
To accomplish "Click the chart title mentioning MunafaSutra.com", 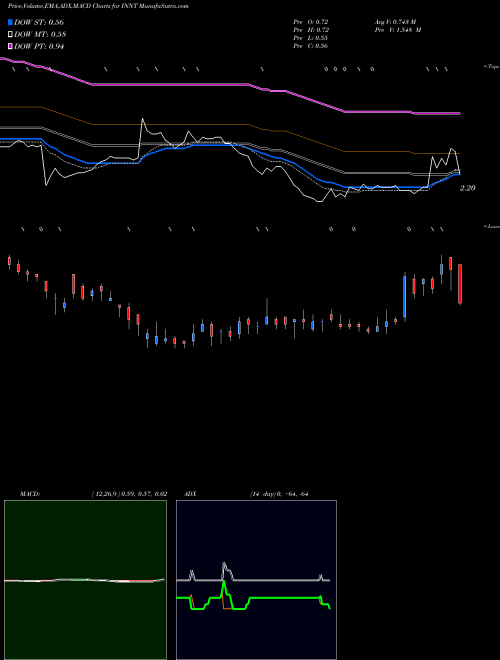I will point(98,6).
